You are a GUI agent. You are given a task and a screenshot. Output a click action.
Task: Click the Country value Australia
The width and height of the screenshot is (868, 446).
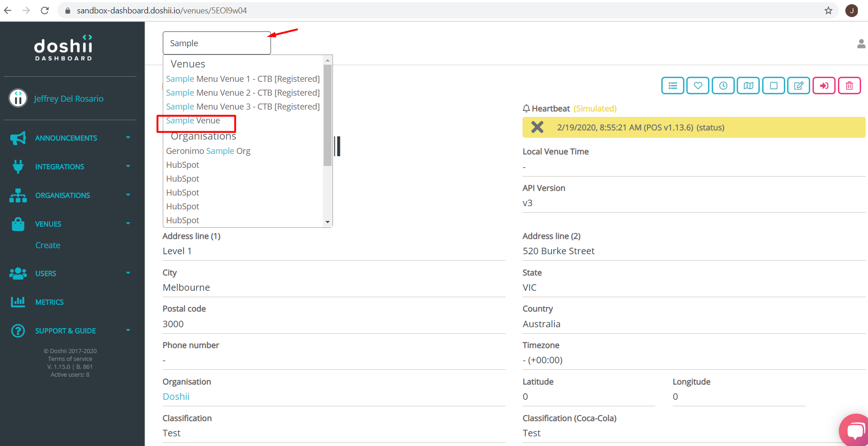coord(542,324)
